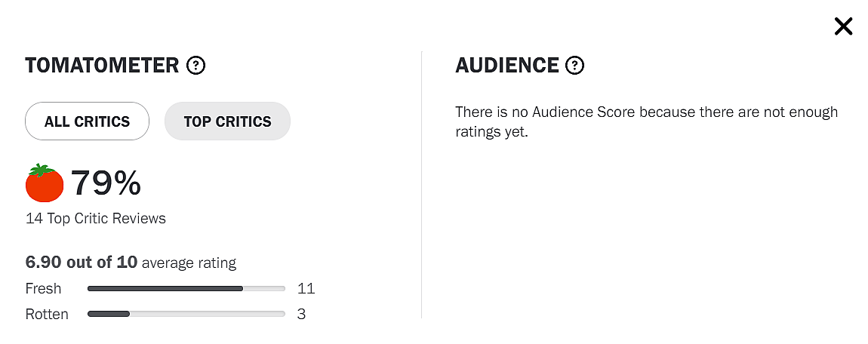Image resolution: width=868 pixels, height=344 pixels.
Task: Click the Fresh label
Action: click(43, 288)
